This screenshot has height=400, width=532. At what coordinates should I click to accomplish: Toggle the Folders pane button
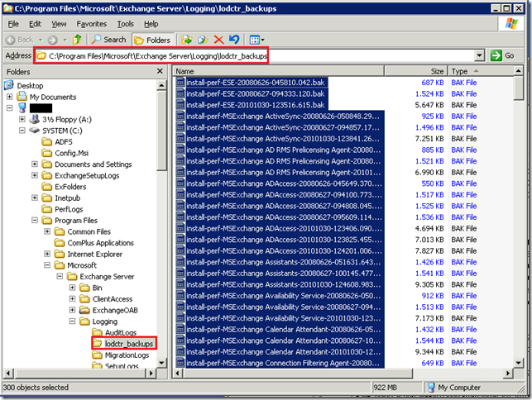152,40
